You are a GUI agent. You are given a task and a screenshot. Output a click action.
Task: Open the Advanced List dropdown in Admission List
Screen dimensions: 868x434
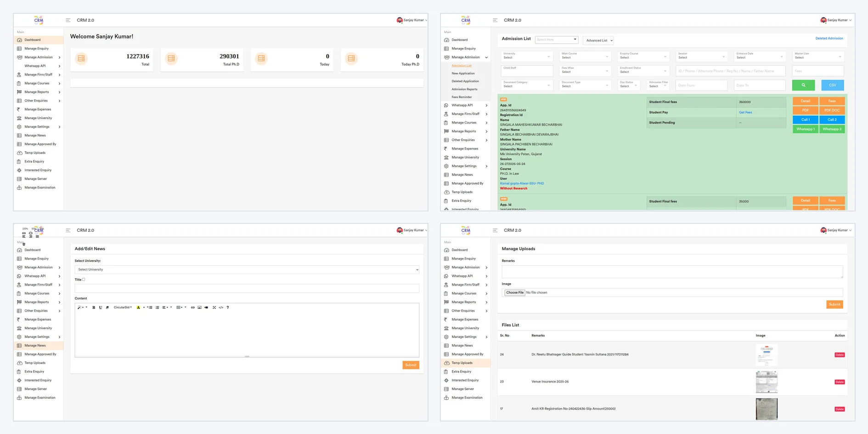coord(598,40)
